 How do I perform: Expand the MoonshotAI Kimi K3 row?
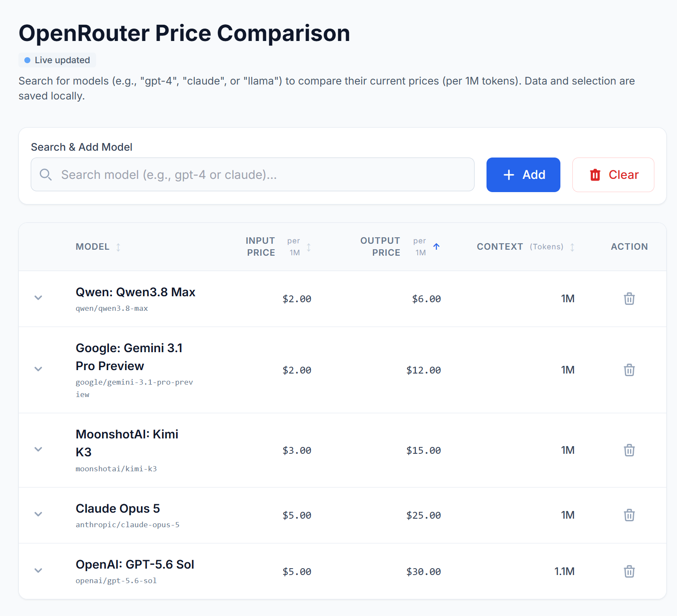[38, 450]
